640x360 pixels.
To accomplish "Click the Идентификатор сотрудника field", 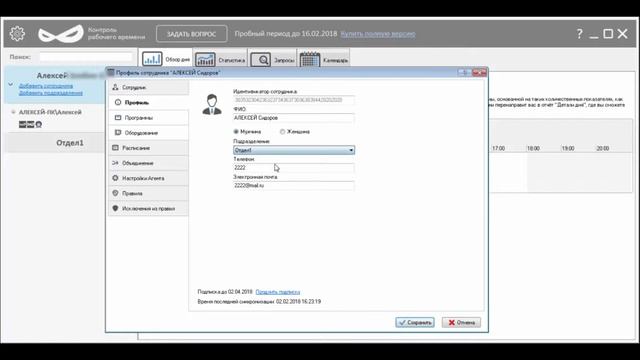I will coord(294,100).
